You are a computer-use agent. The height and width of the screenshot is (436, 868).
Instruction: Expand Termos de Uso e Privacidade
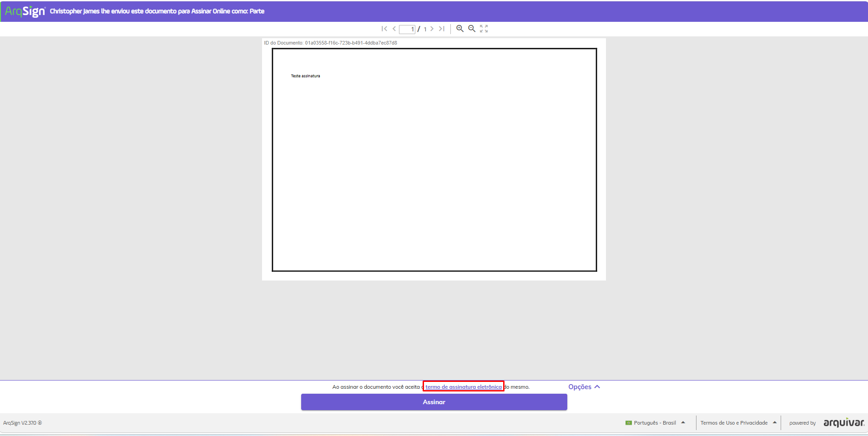tap(738, 423)
